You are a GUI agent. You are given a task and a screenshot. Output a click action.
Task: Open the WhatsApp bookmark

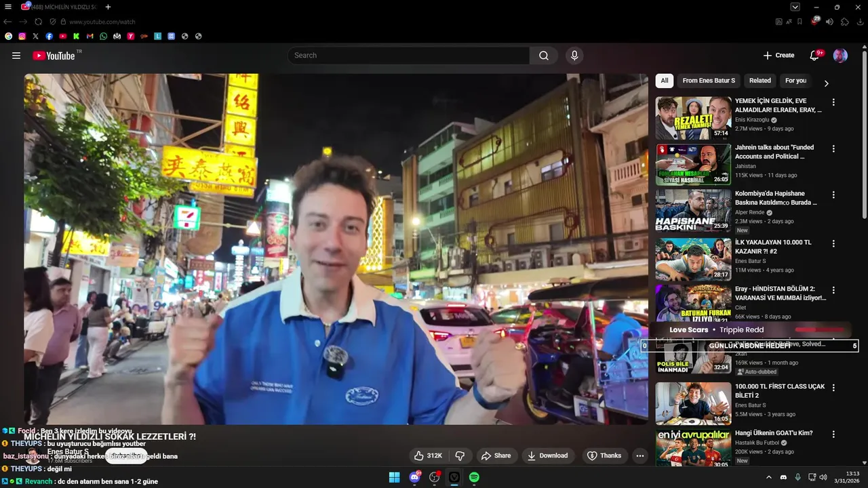click(103, 36)
